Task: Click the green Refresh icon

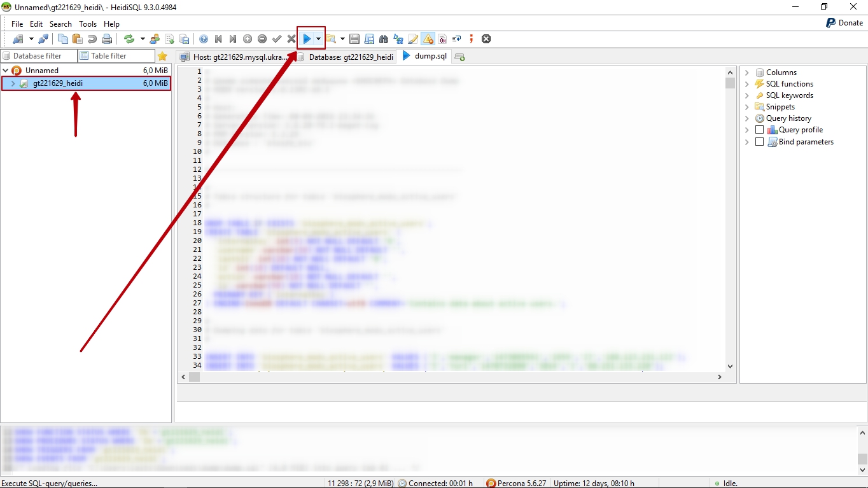Action: pyautogui.click(x=129, y=39)
